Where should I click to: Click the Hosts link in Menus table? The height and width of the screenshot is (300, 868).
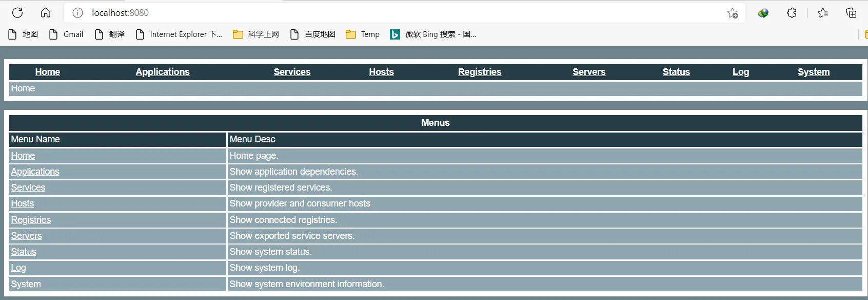[23, 203]
